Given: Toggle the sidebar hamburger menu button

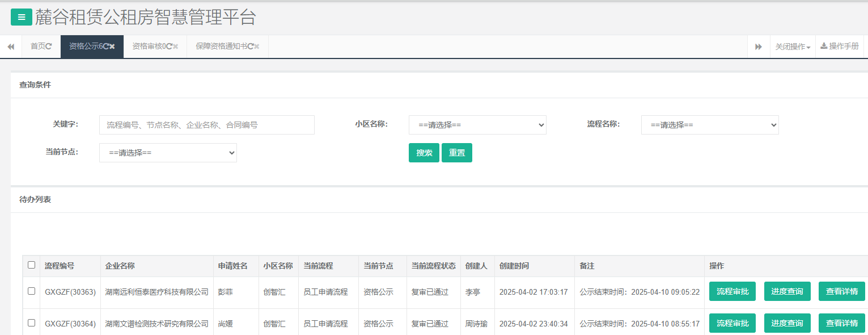Looking at the screenshot, I should [22, 18].
